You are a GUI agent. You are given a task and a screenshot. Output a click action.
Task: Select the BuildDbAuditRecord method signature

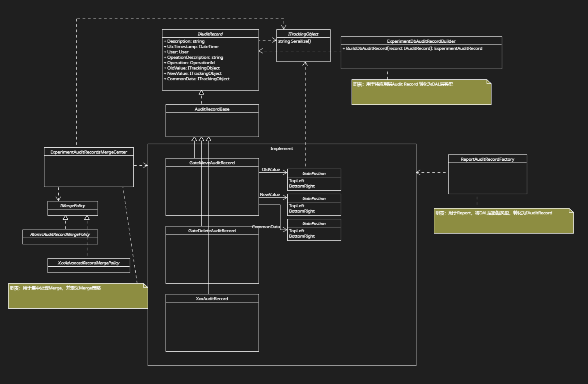(x=412, y=49)
